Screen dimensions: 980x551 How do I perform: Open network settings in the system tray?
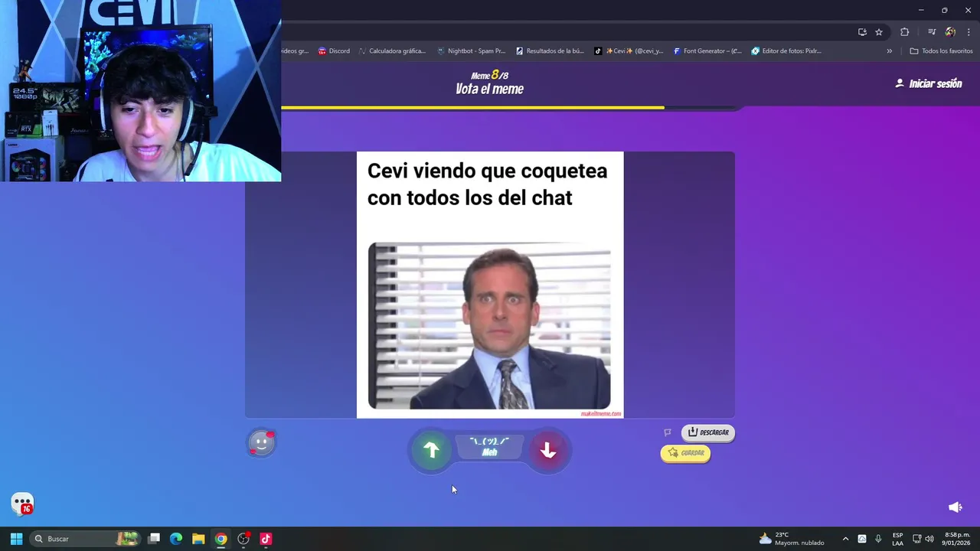pyautogui.click(x=917, y=539)
